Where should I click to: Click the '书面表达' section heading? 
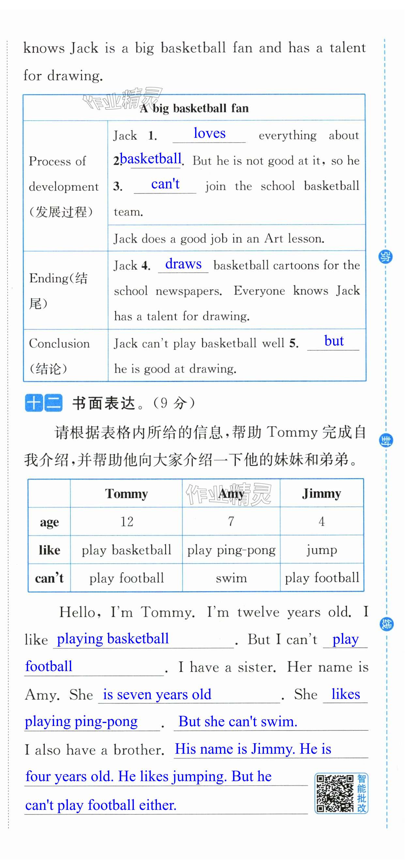coord(104,403)
